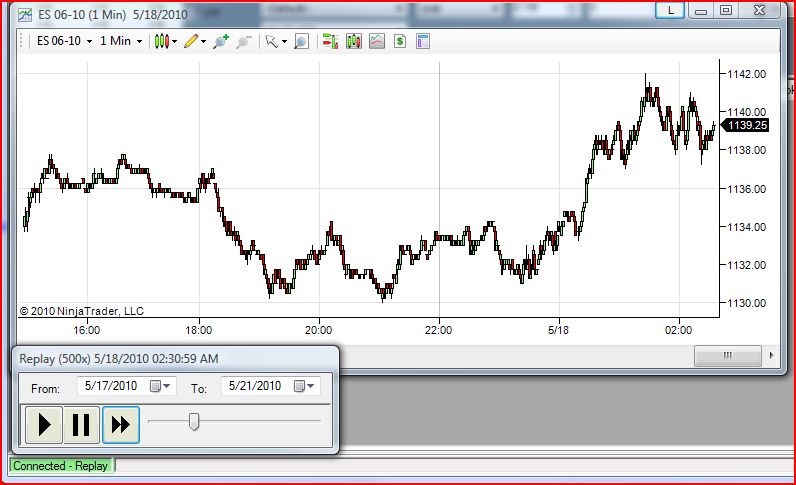Minimize the chart window
Viewport: 796px width, 485px height.
click(x=701, y=11)
